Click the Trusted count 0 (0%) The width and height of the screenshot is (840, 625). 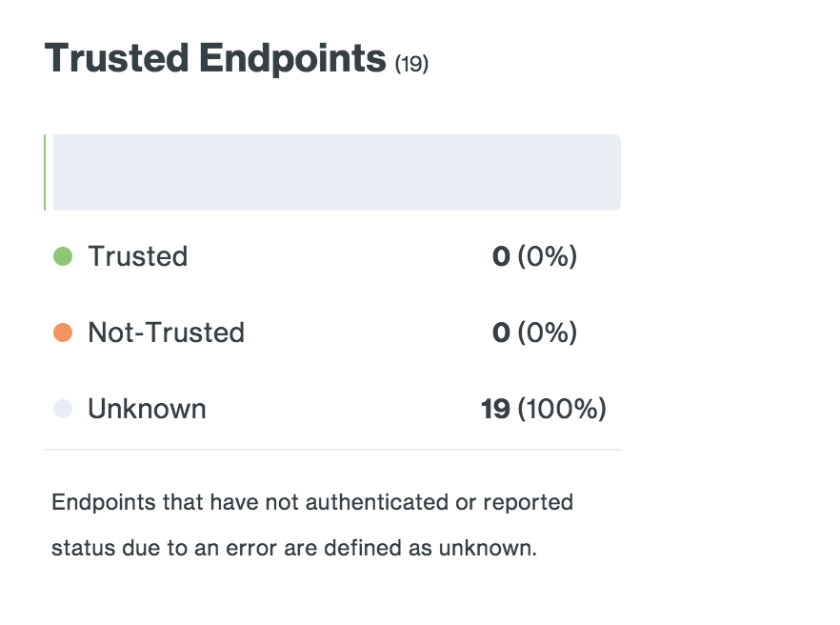click(x=534, y=256)
